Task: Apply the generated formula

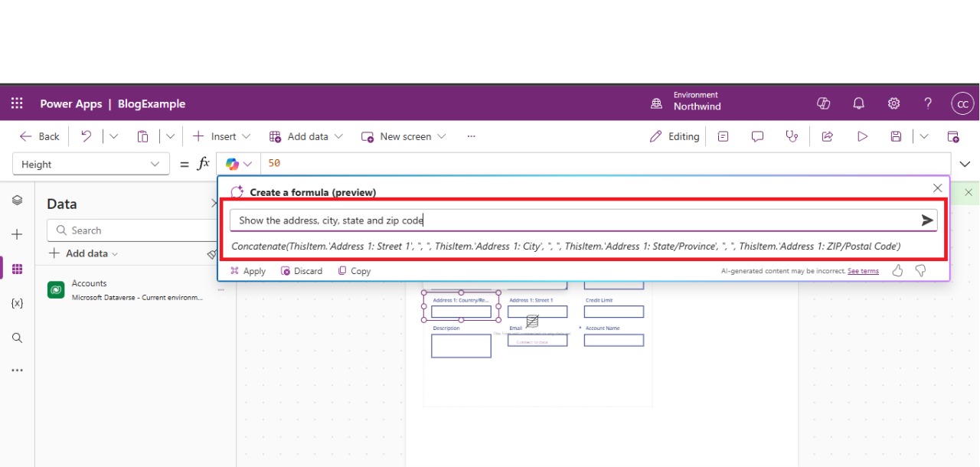Action: (x=248, y=271)
